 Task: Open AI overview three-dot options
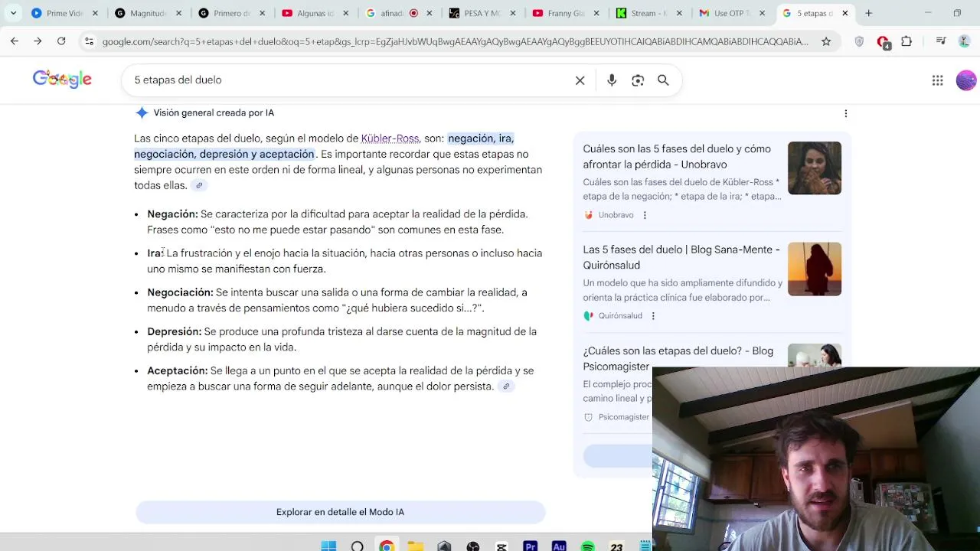(x=846, y=113)
